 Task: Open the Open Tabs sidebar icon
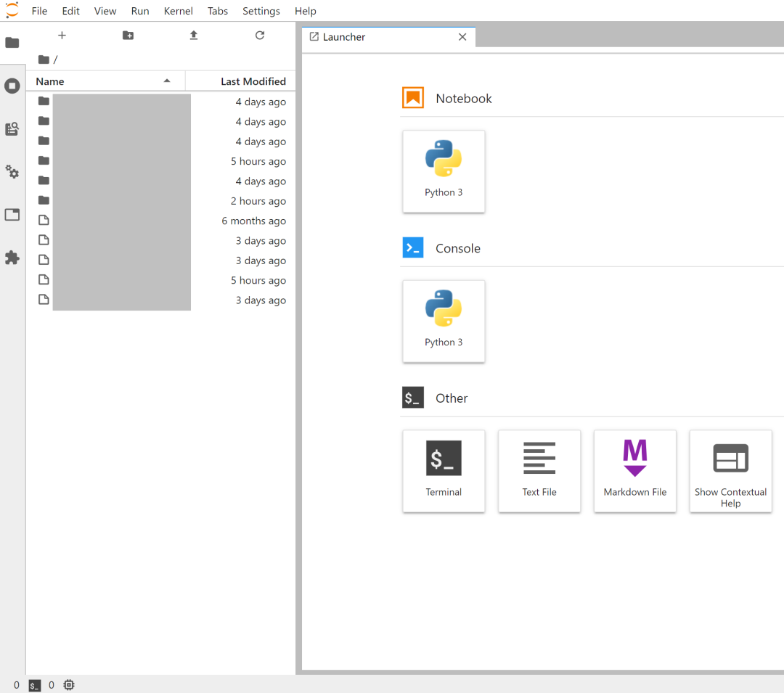tap(12, 215)
